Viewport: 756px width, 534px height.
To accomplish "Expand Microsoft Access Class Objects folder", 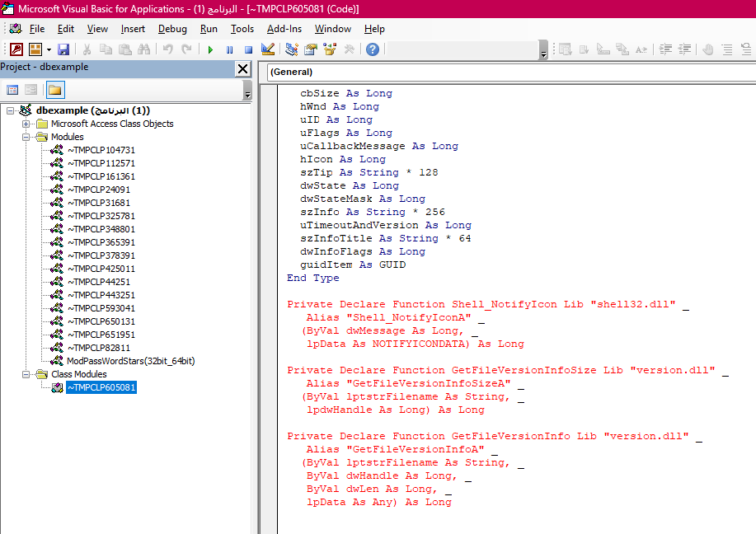I will 26,124.
